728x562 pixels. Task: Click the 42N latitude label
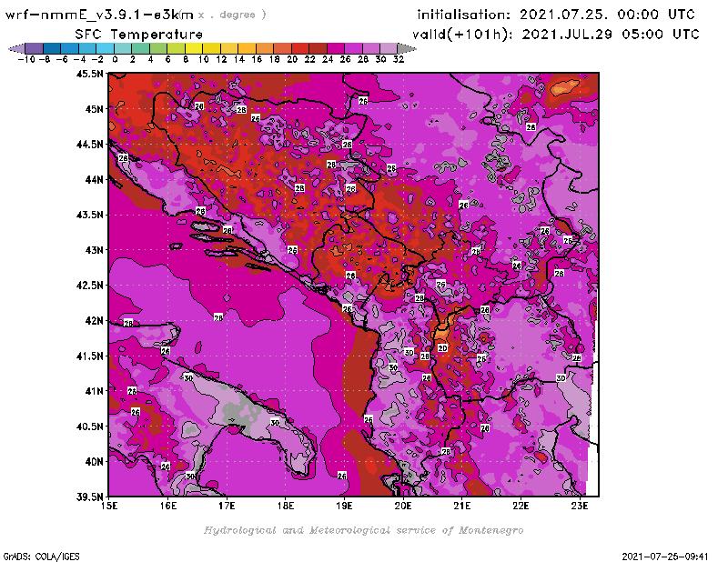point(95,321)
